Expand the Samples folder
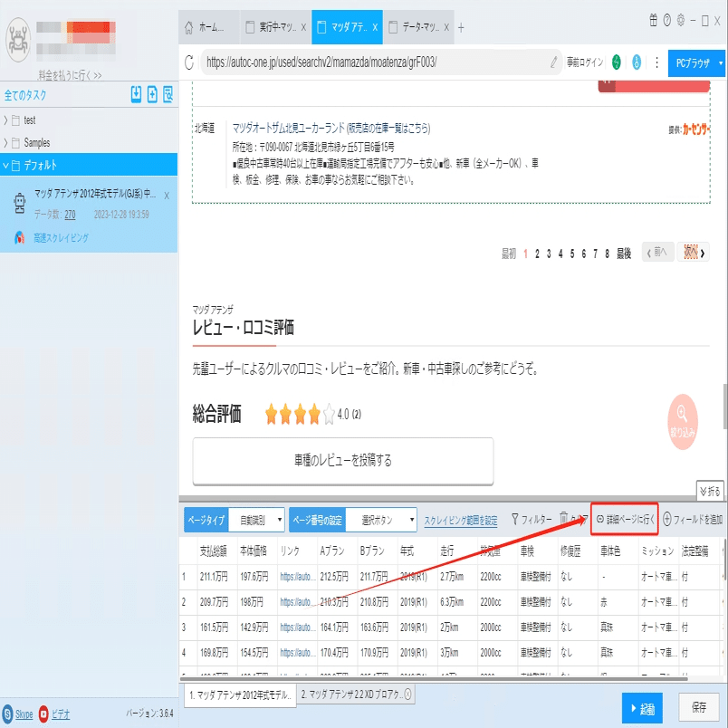Viewport: 728px width, 728px height. tap(5, 142)
